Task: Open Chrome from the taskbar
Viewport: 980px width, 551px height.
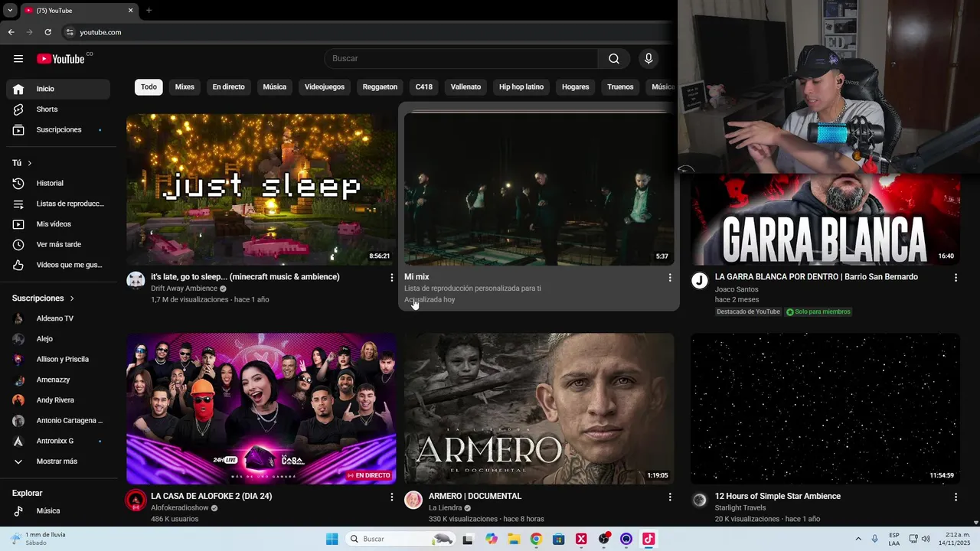Action: 536,540
